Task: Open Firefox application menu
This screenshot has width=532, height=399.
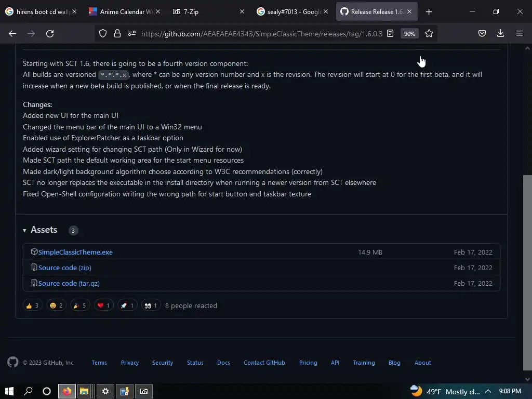Action: [520, 33]
